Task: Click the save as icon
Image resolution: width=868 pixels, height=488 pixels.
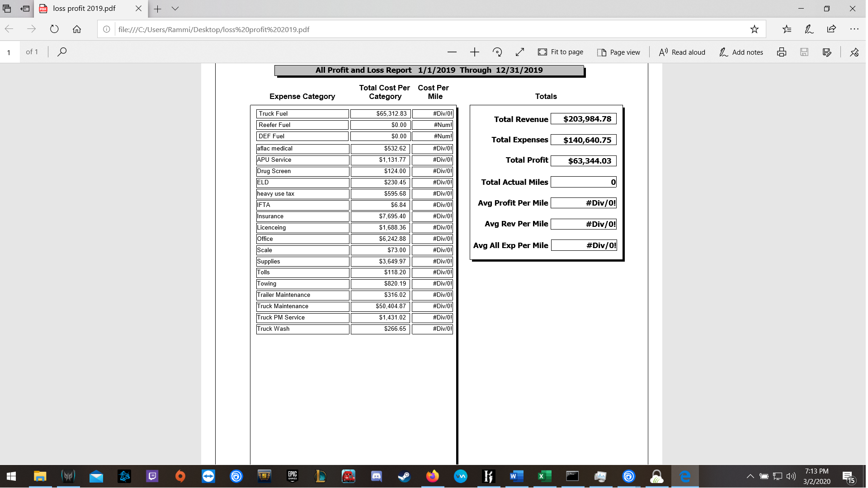Action: (x=827, y=52)
